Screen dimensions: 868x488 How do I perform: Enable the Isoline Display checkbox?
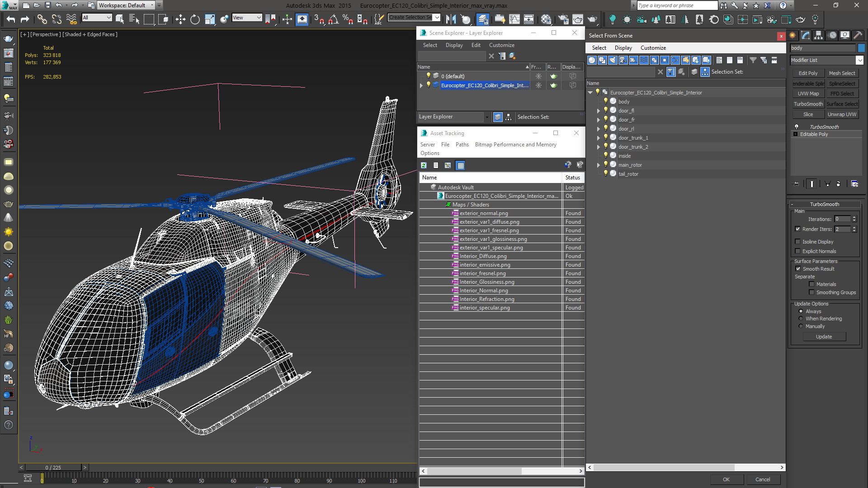[798, 242]
